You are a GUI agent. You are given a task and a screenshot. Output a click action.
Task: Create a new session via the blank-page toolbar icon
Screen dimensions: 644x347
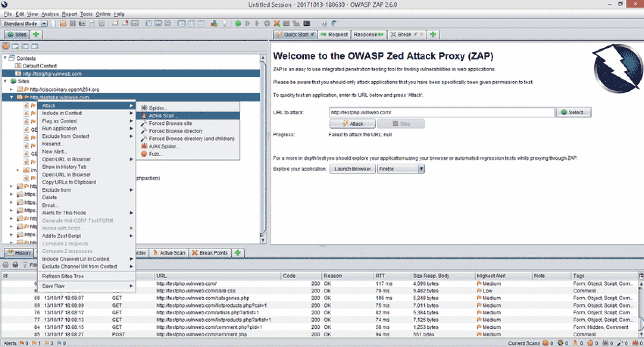[53, 24]
